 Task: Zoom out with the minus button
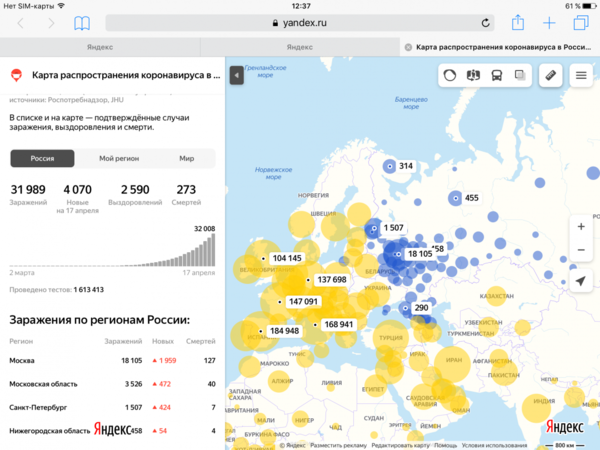click(581, 250)
